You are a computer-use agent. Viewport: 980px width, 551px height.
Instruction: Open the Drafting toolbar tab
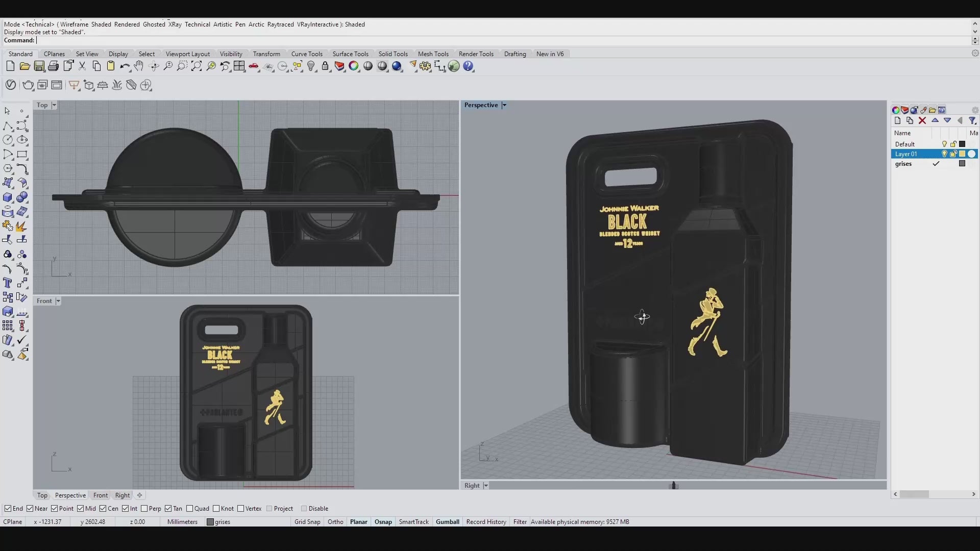(x=515, y=54)
